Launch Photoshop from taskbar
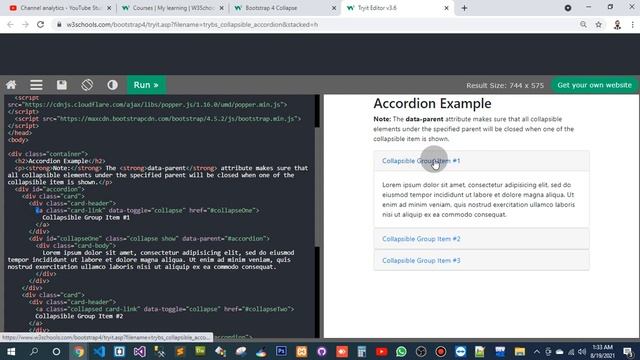This screenshot has height=360, width=640. pos(281,351)
